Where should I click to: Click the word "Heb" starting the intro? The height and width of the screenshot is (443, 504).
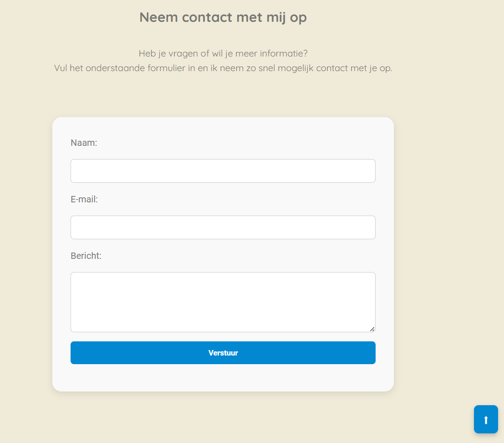(x=147, y=54)
